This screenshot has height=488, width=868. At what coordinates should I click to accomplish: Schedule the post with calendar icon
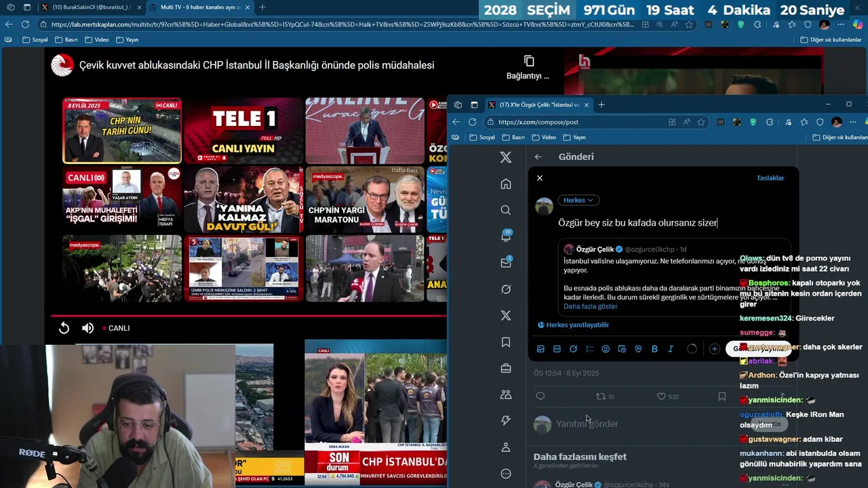pos(622,349)
